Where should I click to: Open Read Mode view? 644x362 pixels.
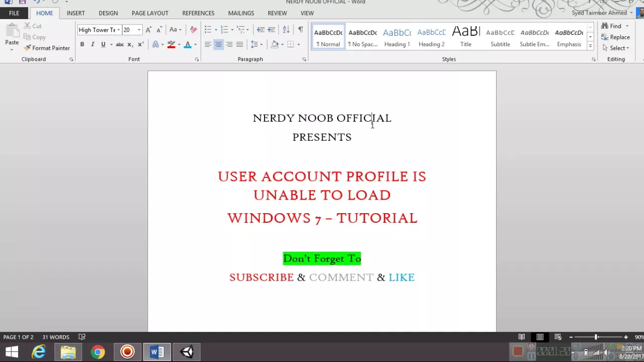coord(522,337)
